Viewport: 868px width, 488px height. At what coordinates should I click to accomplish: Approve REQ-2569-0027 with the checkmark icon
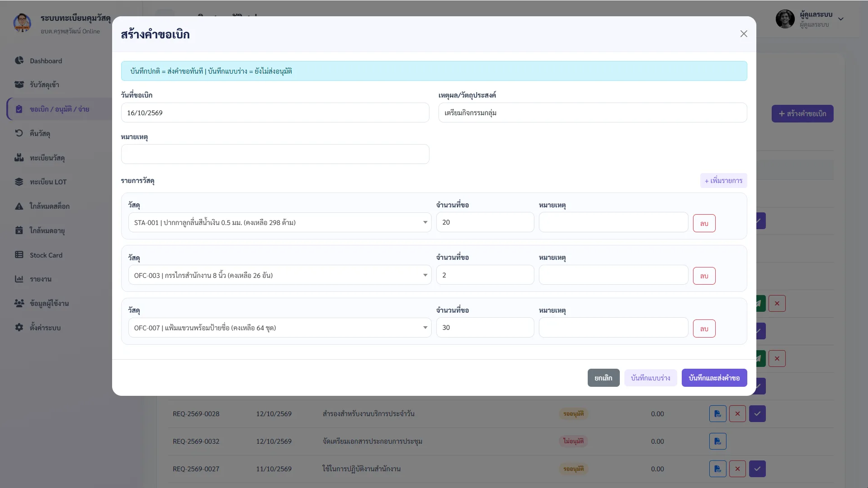(757, 469)
